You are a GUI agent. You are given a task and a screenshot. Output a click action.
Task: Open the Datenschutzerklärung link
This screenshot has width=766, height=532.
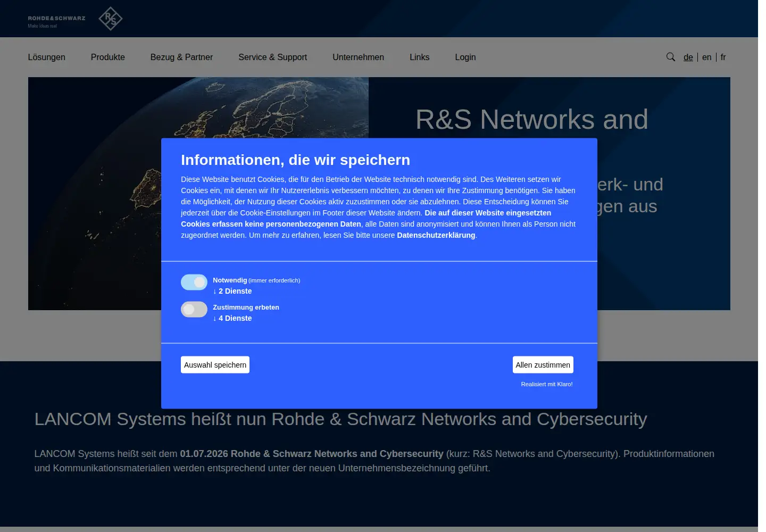(436, 235)
